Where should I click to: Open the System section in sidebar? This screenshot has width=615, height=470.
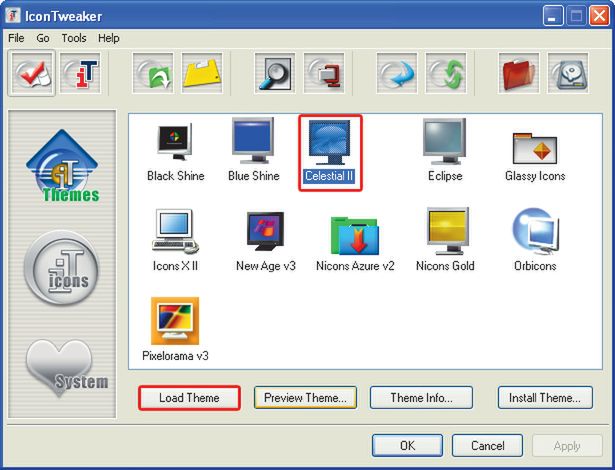coord(65,367)
